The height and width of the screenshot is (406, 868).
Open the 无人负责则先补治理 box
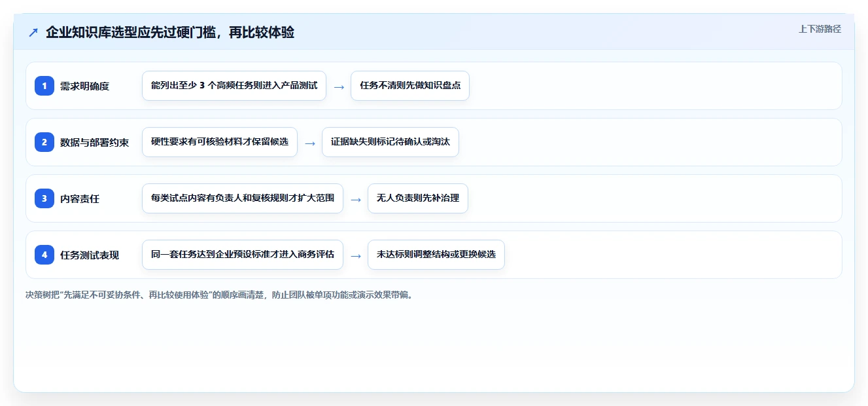pos(418,198)
